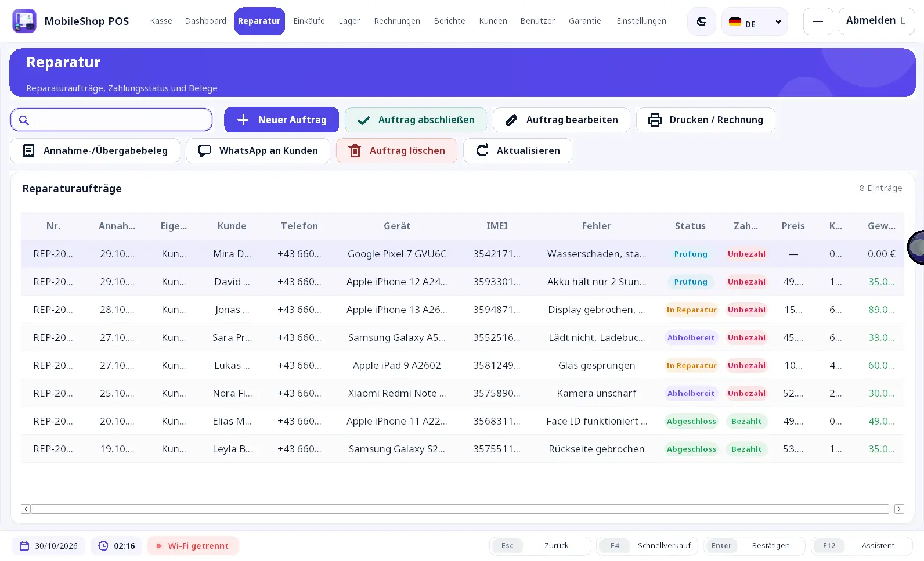The width and height of the screenshot is (924, 561).
Task: Click the clock icon beside 02:16
Action: tap(103, 546)
